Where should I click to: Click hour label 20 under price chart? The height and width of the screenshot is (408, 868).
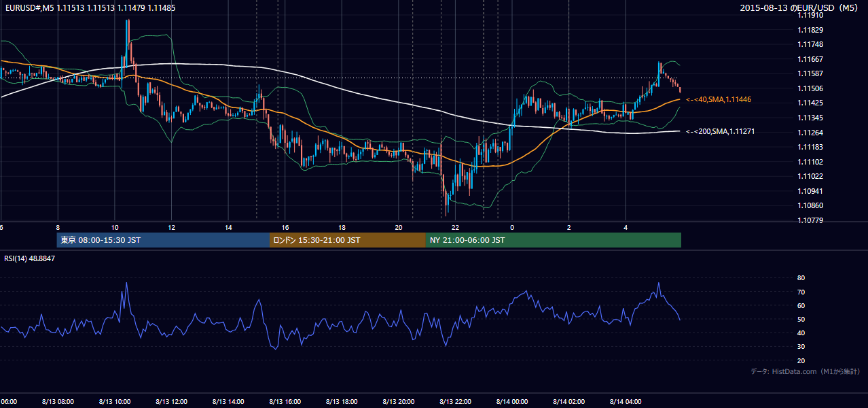[399, 228]
